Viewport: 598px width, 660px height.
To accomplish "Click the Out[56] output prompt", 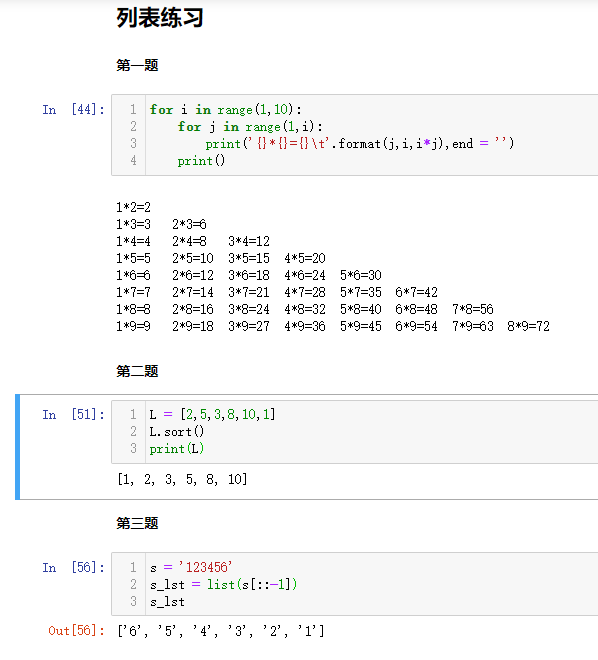I will tap(76, 631).
